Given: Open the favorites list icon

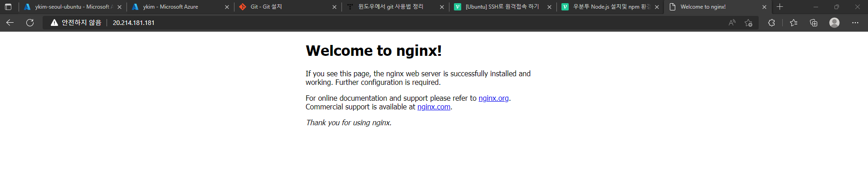Looking at the screenshot, I should coord(794,23).
